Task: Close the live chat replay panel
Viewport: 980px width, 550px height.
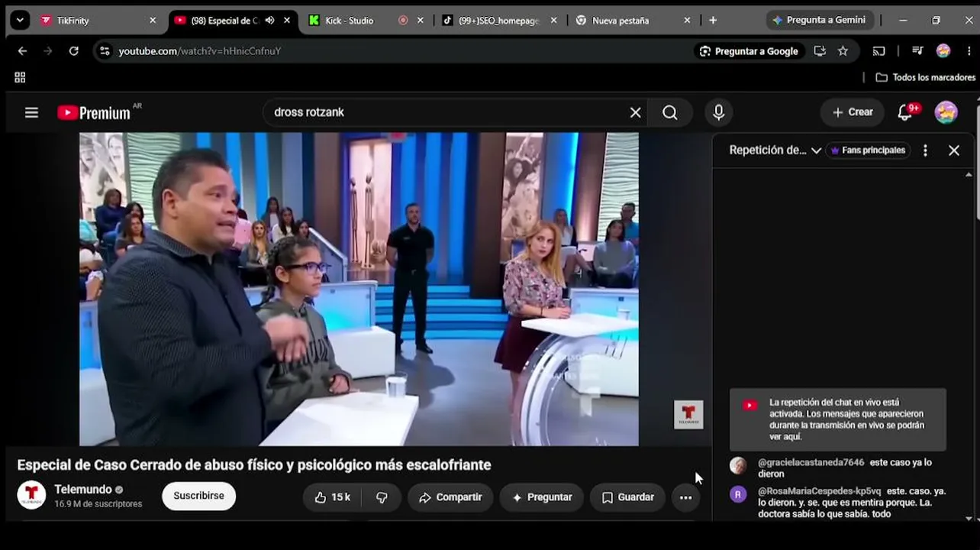Action: (954, 150)
